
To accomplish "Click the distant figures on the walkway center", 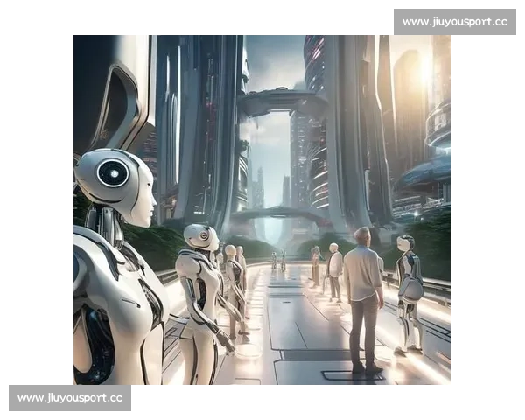I will point(276,259).
